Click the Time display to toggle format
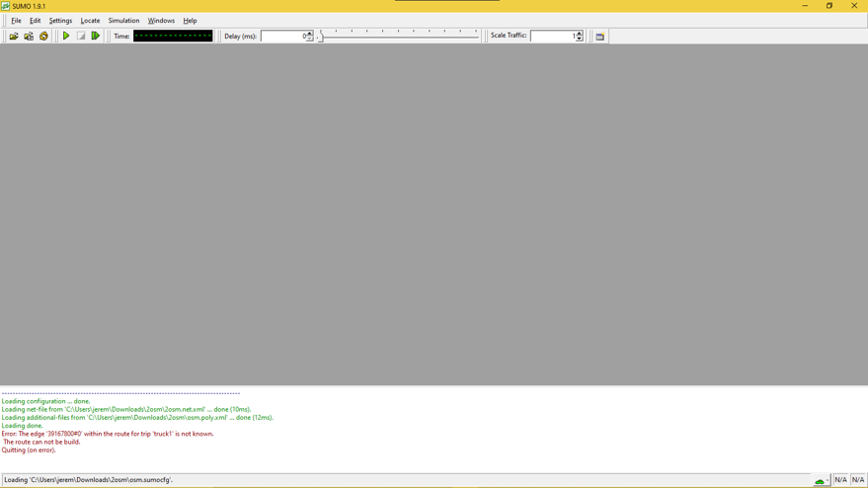This screenshot has height=489, width=868. coord(173,37)
